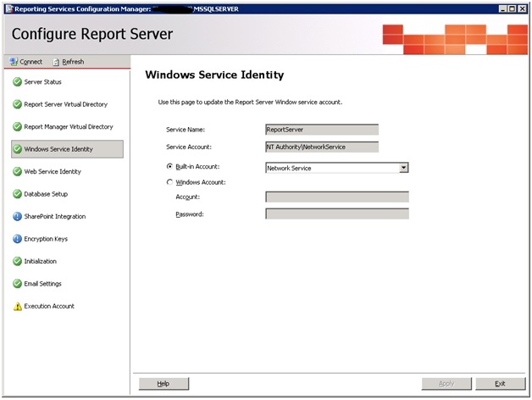Viewport: 532px width, 400px height.
Task: Open Email Settings section
Action: (42, 284)
